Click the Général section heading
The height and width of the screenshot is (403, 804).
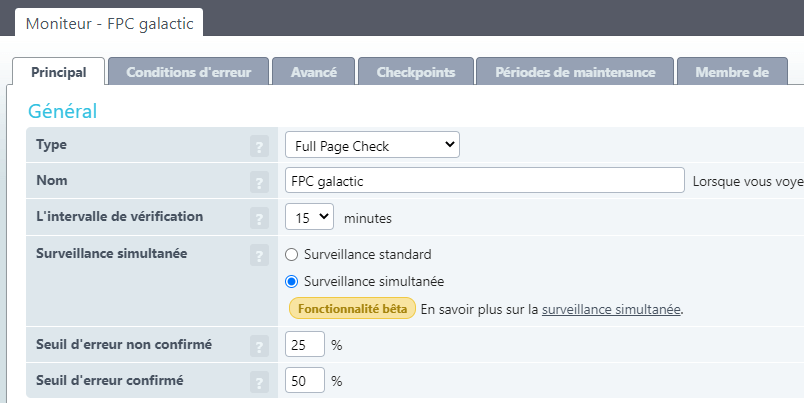point(63,111)
